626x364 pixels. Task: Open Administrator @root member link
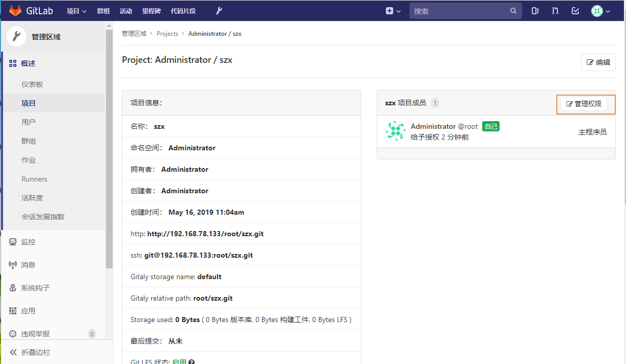coord(444,126)
